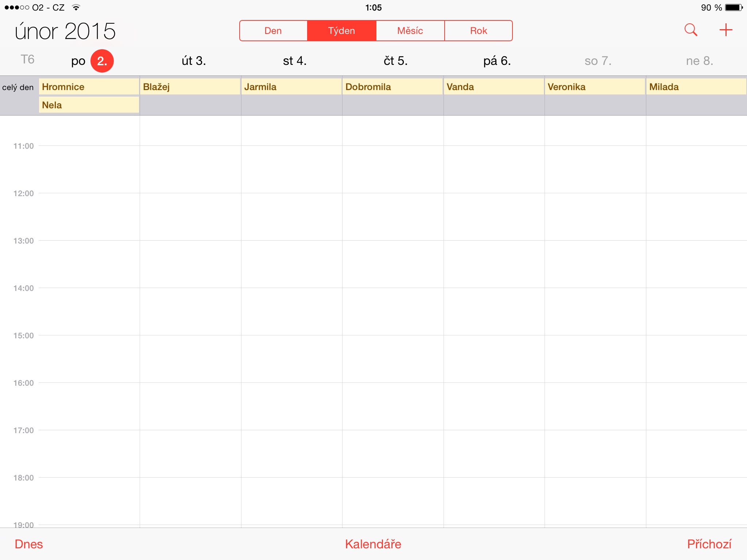Tap the plus icon to add event
The height and width of the screenshot is (560, 747).
[726, 30]
